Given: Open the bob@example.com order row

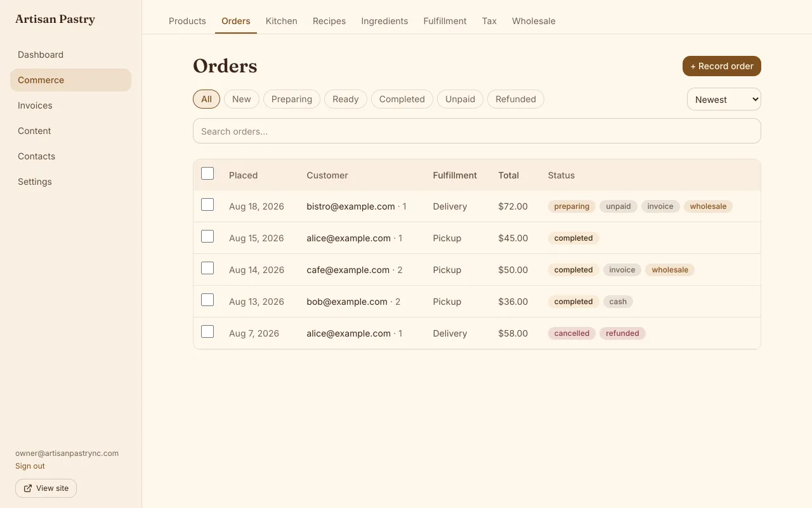Looking at the screenshot, I should tap(477, 302).
